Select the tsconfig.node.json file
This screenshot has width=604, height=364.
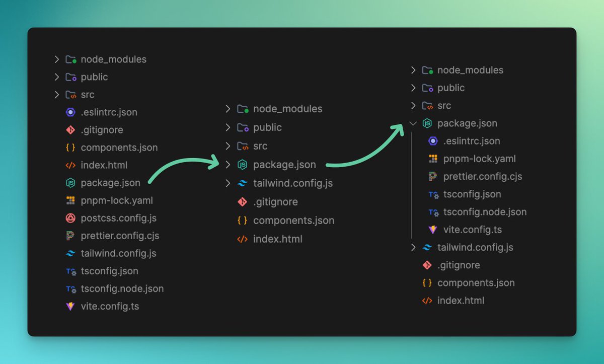pyautogui.click(x=122, y=288)
